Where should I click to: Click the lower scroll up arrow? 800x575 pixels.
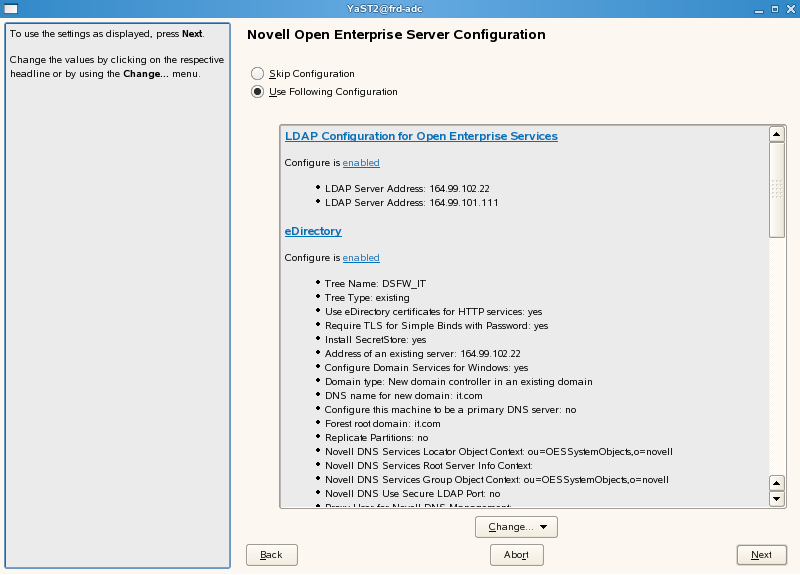776,482
